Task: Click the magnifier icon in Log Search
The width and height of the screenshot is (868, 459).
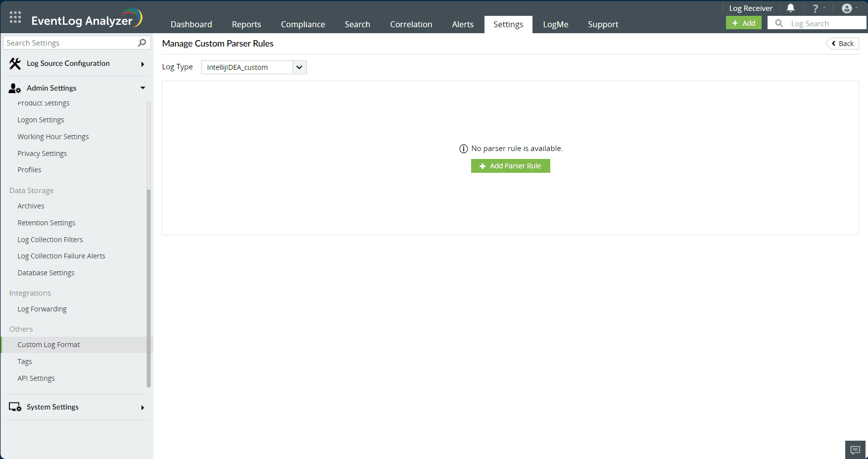Action: [x=779, y=23]
